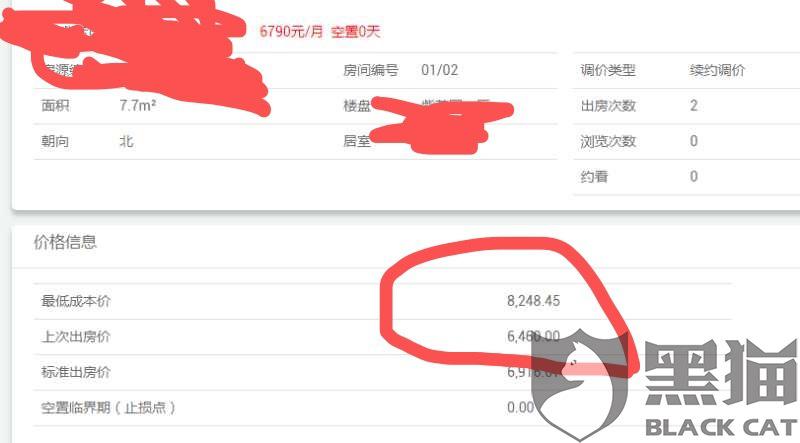Select the 0.00 stop-loss value

tap(520, 407)
